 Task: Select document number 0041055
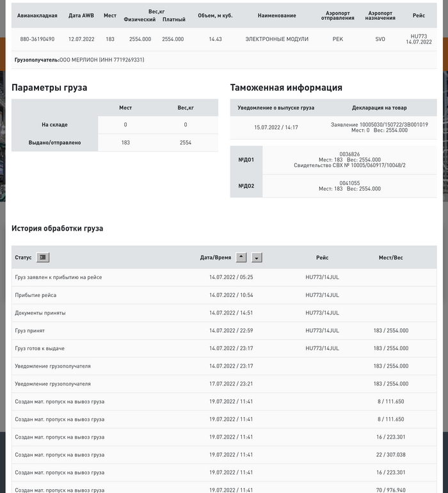349,183
